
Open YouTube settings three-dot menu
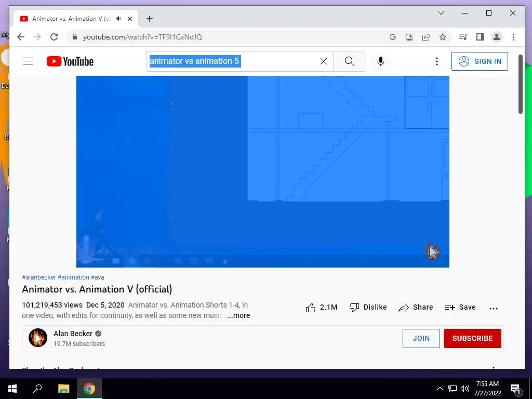point(436,61)
